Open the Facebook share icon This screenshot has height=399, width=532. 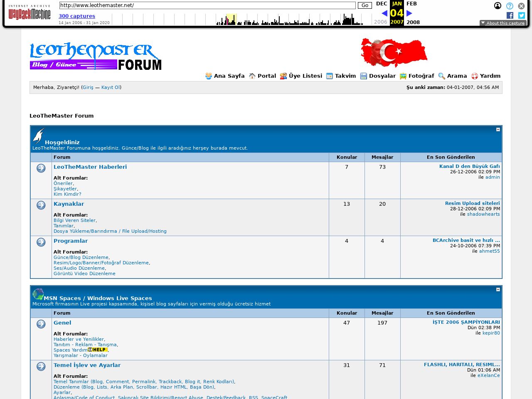click(x=510, y=15)
